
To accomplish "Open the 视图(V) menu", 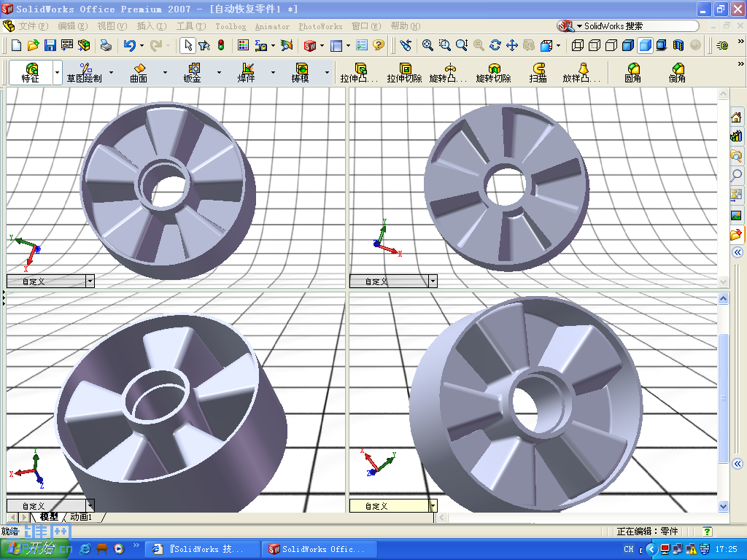I will click(112, 26).
